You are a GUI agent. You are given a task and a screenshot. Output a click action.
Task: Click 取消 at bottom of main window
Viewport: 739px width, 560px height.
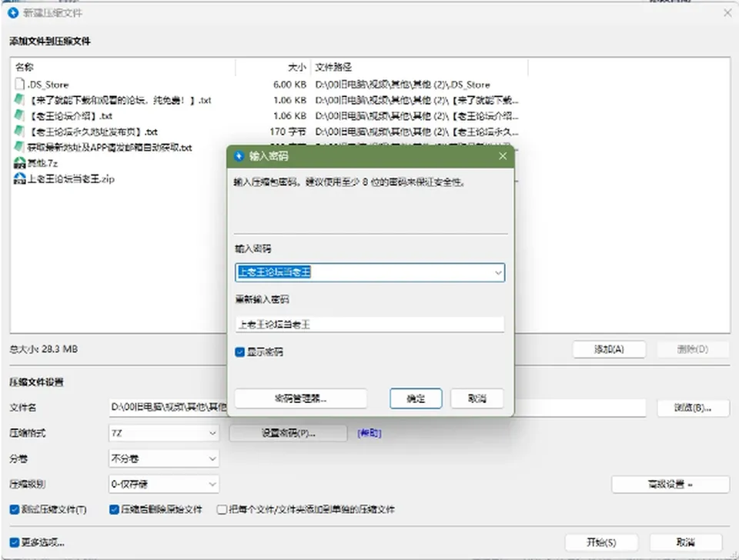[x=686, y=542]
